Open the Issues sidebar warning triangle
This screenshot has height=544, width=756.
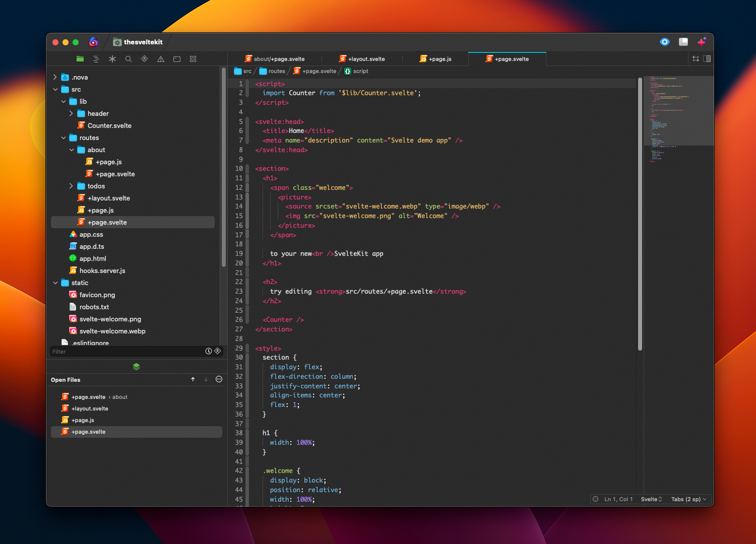point(161,59)
